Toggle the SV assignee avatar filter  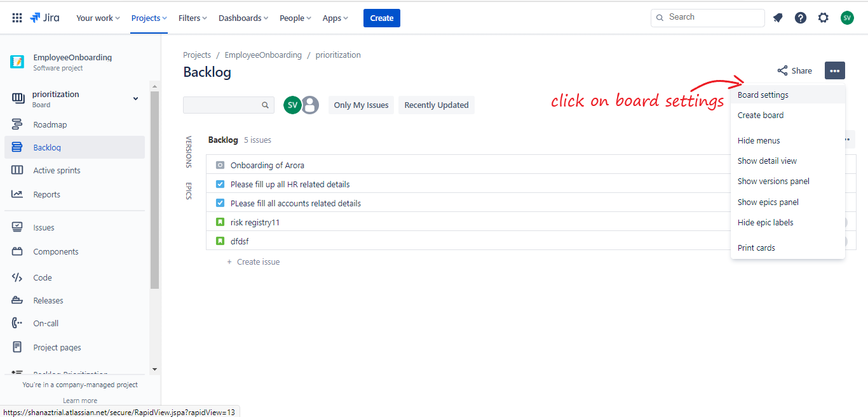pos(292,105)
